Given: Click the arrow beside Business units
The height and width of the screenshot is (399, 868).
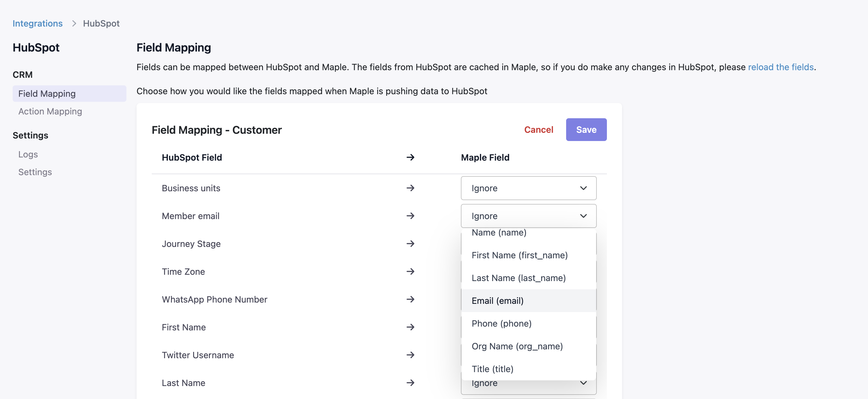Looking at the screenshot, I should pyautogui.click(x=410, y=188).
